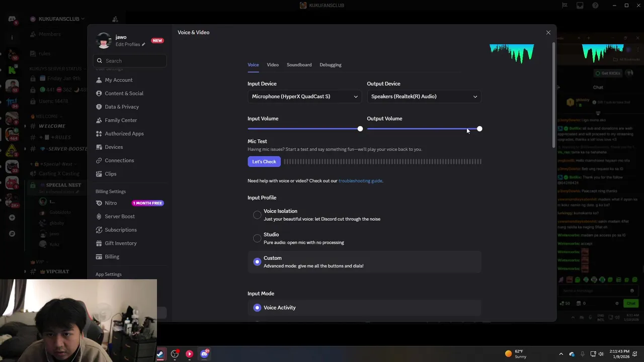Screen dimensions: 644x362
Task: Open Server Boost settings
Action: pyautogui.click(x=120, y=216)
